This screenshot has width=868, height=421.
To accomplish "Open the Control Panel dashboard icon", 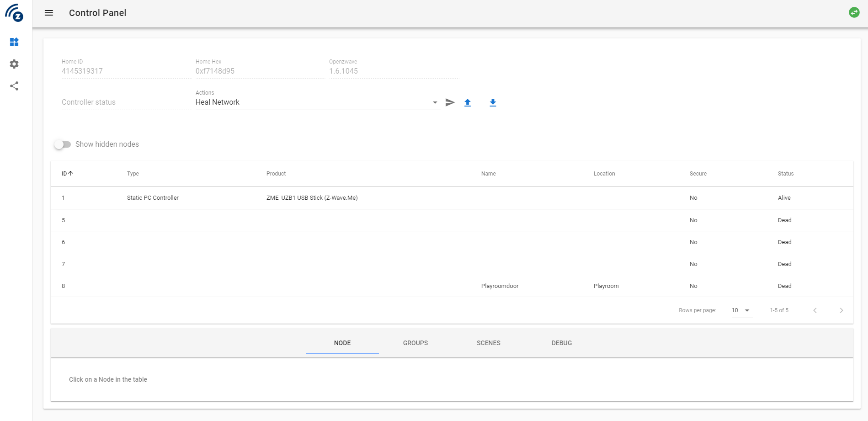I will (x=14, y=42).
